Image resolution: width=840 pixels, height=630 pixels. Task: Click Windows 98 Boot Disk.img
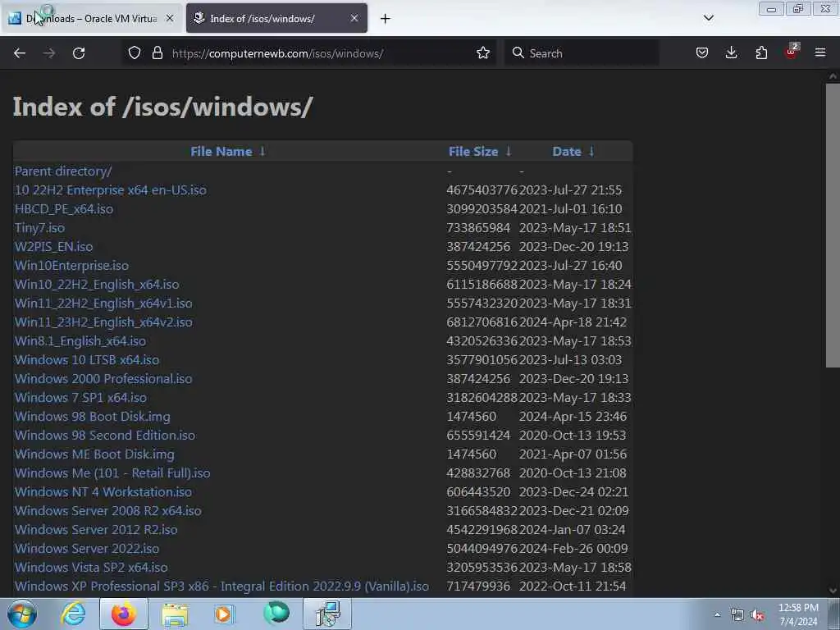pos(92,416)
